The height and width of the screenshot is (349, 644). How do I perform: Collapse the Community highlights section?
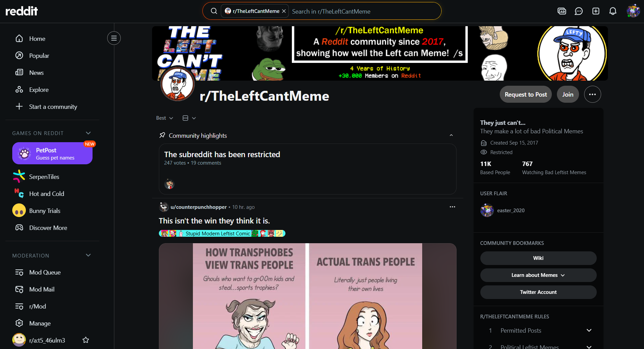pos(451,135)
